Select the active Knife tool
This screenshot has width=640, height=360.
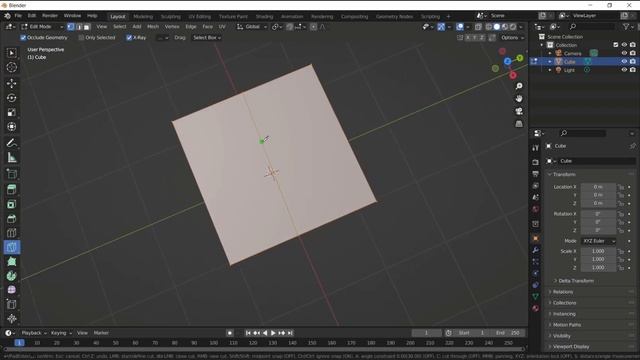pos(11,247)
